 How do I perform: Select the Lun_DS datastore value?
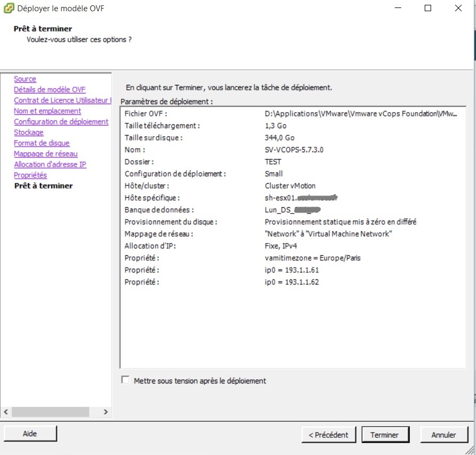point(292,210)
